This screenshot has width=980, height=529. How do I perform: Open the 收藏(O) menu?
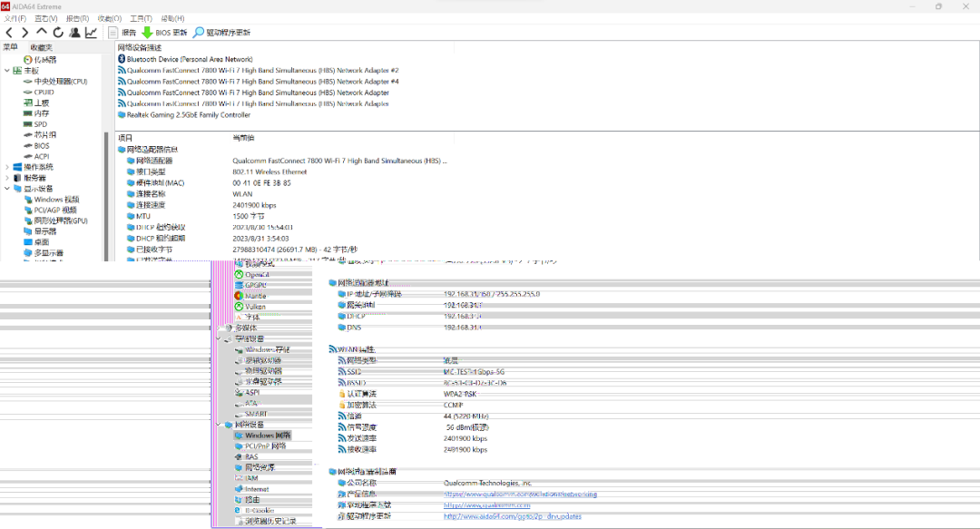(110, 19)
